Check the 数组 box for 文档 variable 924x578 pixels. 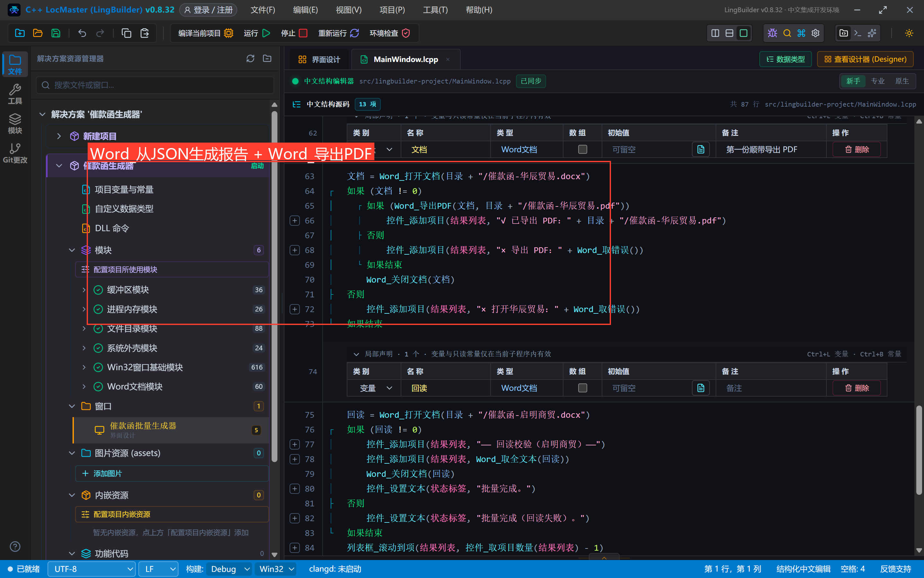[582, 149]
